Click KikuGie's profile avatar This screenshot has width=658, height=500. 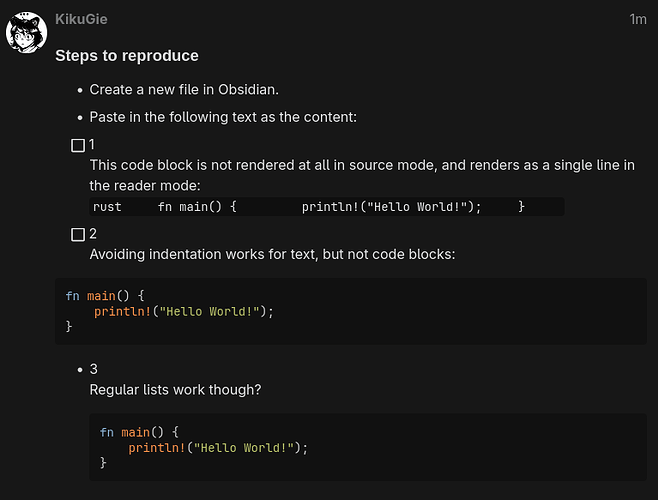tap(26, 34)
